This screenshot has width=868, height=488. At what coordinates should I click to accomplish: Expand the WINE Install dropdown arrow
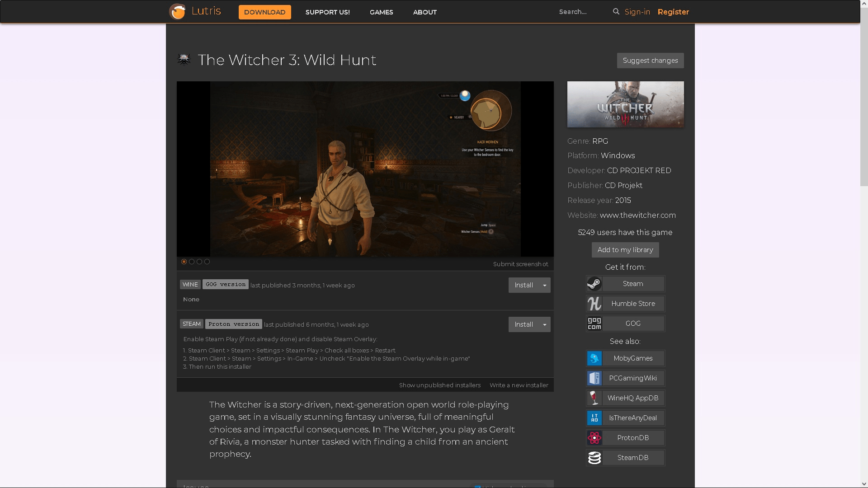[544, 285]
